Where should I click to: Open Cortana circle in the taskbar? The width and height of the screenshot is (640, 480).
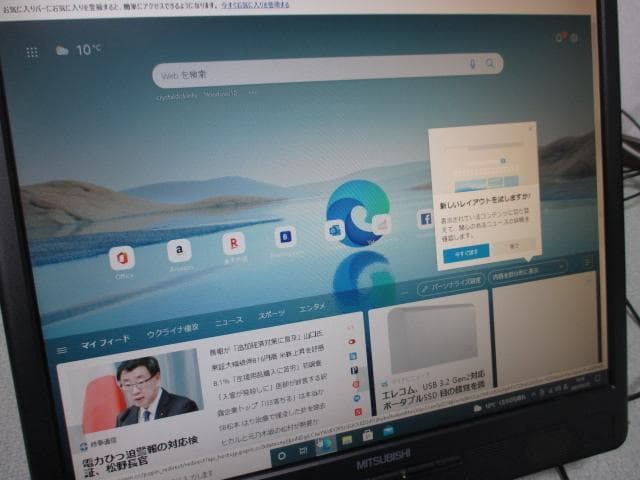[281, 456]
